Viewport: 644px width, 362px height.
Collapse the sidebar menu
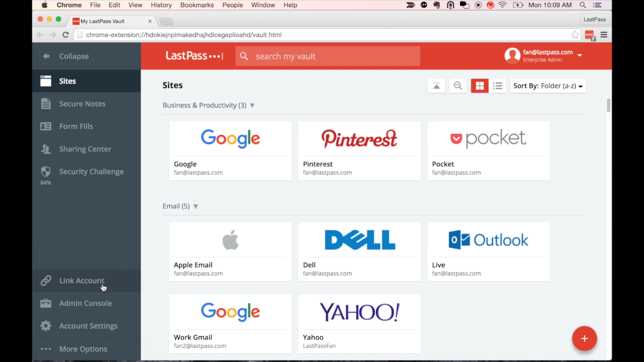pyautogui.click(x=67, y=56)
